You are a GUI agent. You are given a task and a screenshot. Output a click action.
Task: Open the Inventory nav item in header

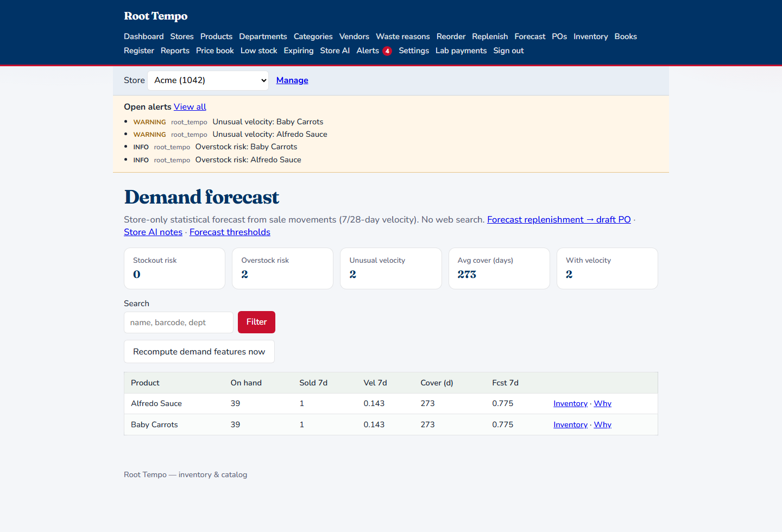pos(590,36)
